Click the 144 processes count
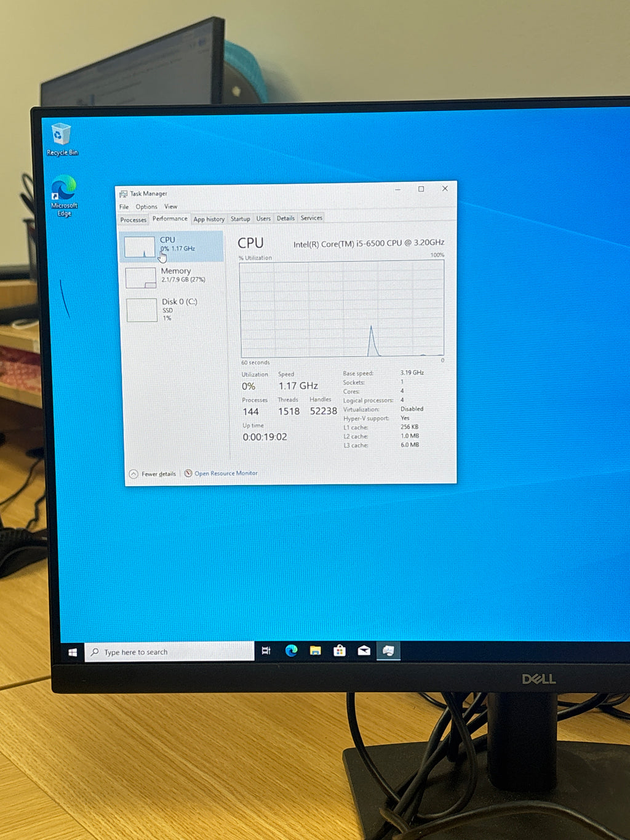 click(x=250, y=412)
